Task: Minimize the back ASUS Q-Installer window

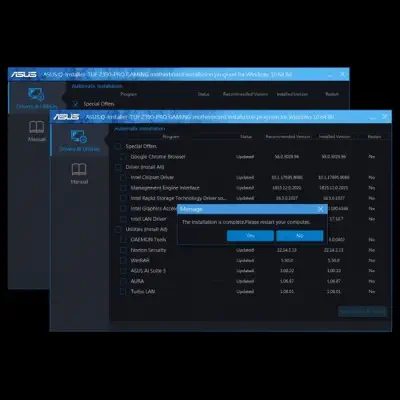Action: tap(330, 75)
